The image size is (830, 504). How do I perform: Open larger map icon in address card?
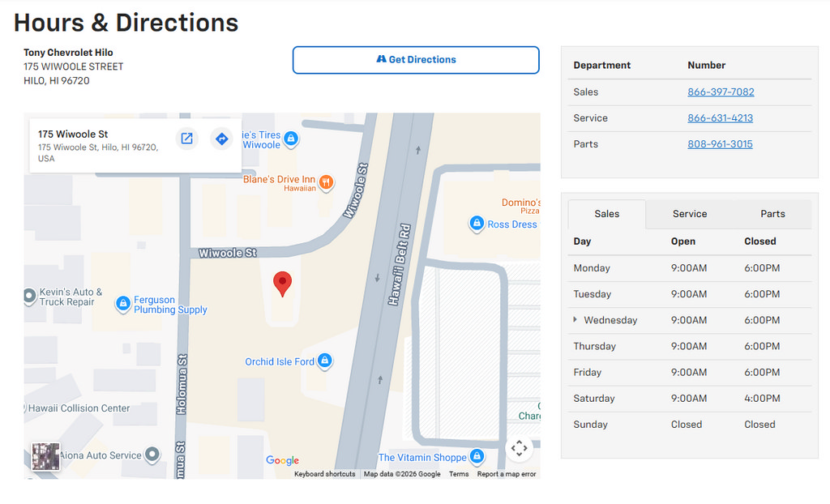(x=187, y=139)
